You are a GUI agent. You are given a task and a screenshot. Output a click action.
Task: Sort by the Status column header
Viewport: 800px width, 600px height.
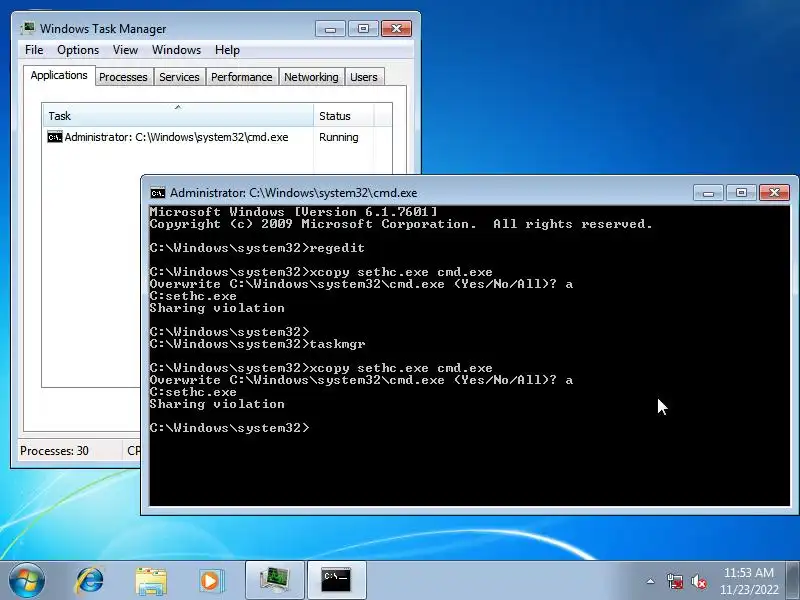tap(343, 116)
